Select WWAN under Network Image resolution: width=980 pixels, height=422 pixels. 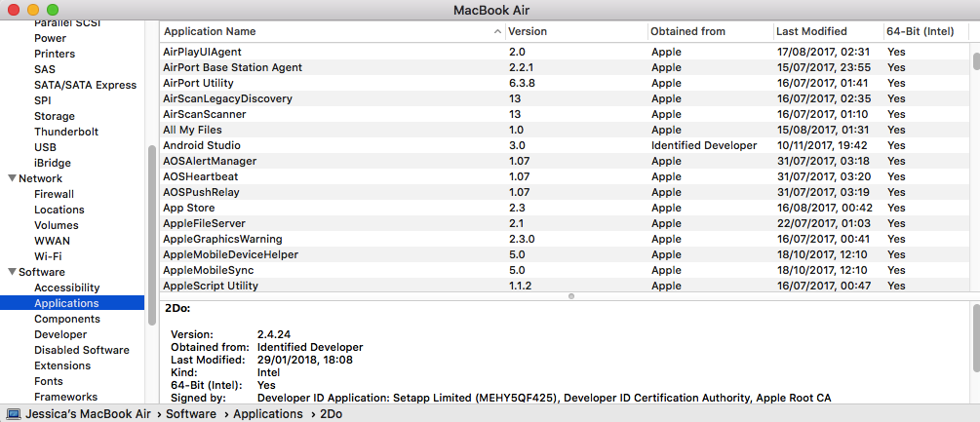pos(52,241)
